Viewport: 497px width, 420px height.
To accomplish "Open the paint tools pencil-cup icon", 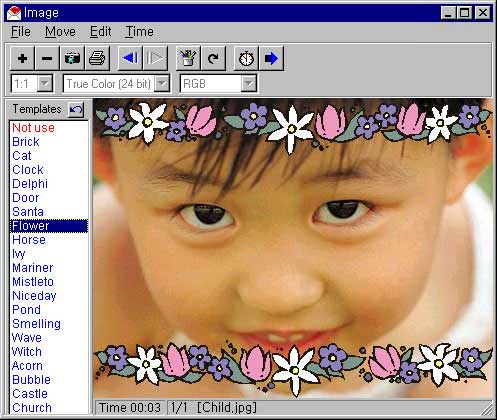I will click(188, 58).
